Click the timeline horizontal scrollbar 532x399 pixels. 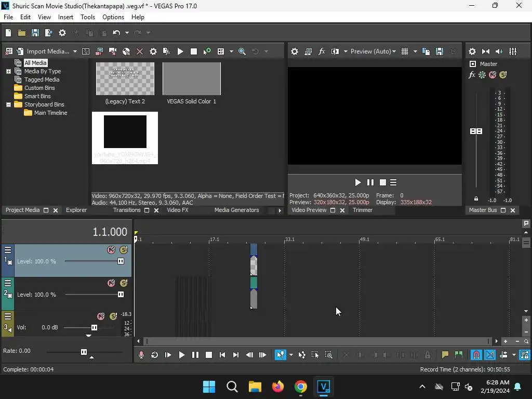(x=317, y=341)
